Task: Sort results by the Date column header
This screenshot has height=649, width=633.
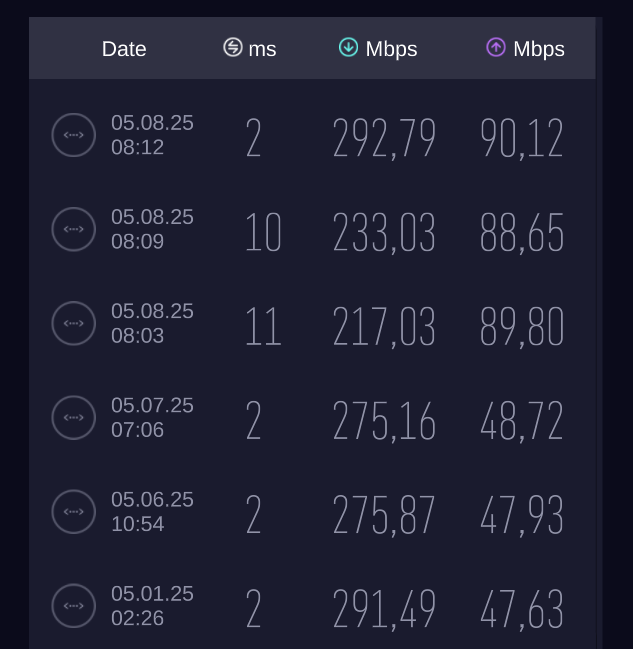Action: coord(124,49)
